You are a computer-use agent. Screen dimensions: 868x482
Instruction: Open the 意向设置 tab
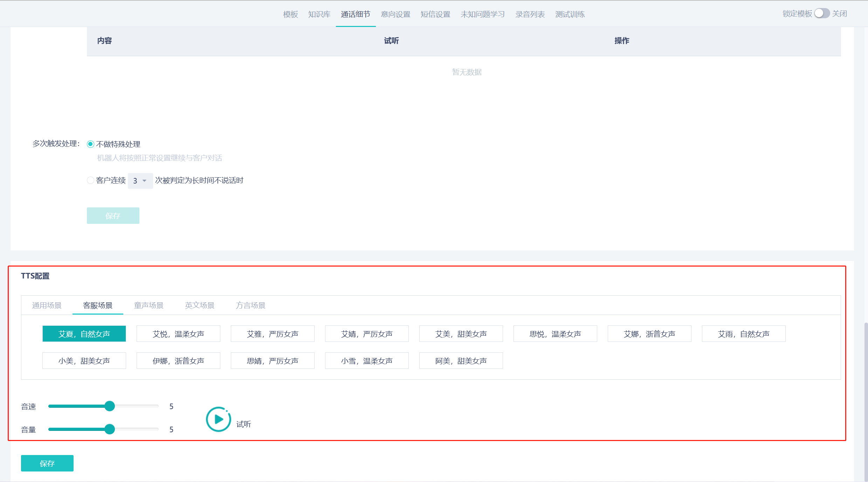pyautogui.click(x=395, y=14)
